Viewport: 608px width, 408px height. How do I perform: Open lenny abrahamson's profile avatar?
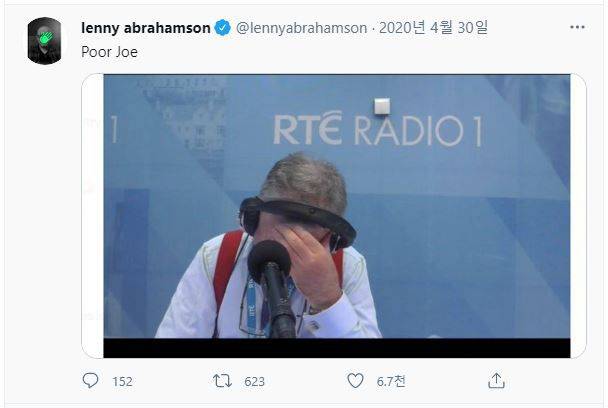click(x=44, y=41)
